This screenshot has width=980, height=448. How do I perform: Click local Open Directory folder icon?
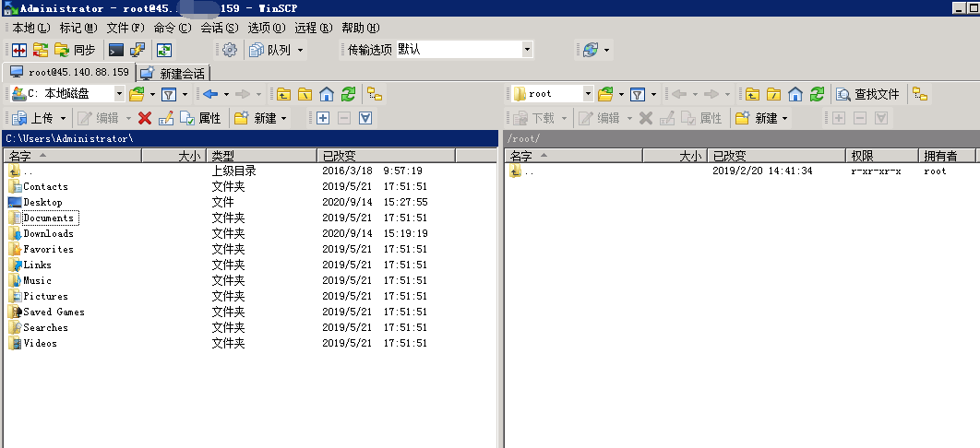[137, 94]
